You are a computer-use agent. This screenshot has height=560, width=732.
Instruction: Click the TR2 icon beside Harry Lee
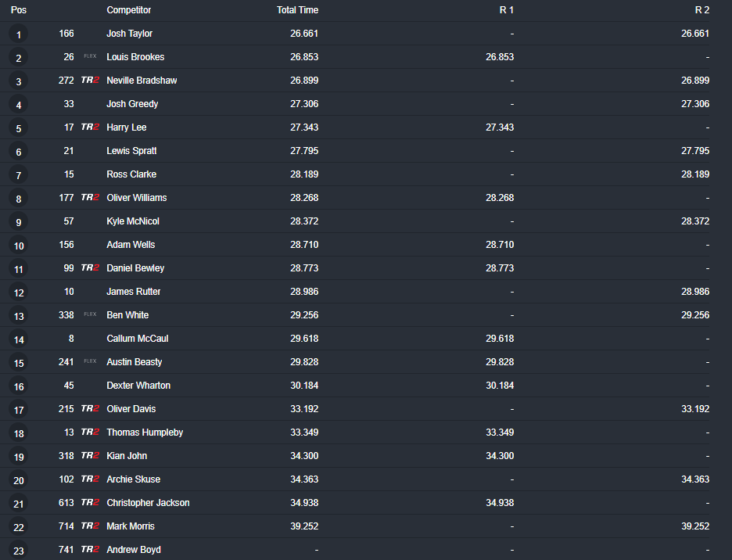tap(90, 127)
